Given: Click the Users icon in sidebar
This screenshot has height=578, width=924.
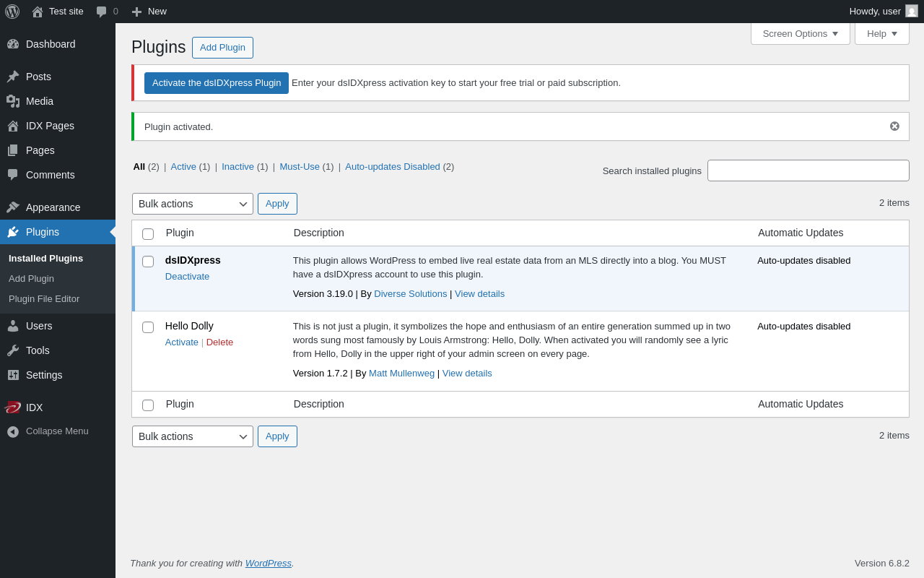Looking at the screenshot, I should [13, 326].
